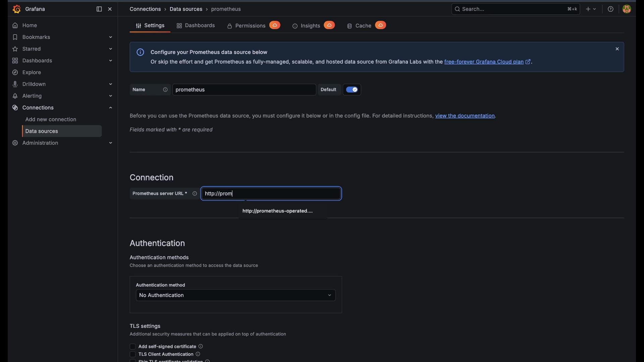Open the user profile avatar
Screen dimensions: 644x362
pyautogui.click(x=627, y=9)
